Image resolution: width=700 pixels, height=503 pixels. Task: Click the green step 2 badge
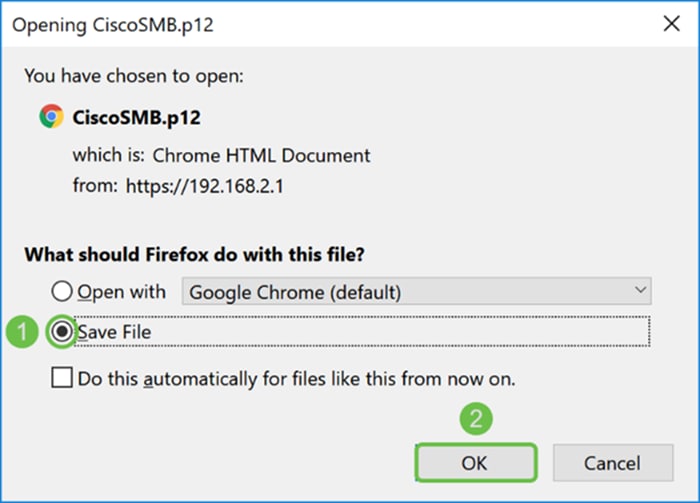click(x=476, y=419)
